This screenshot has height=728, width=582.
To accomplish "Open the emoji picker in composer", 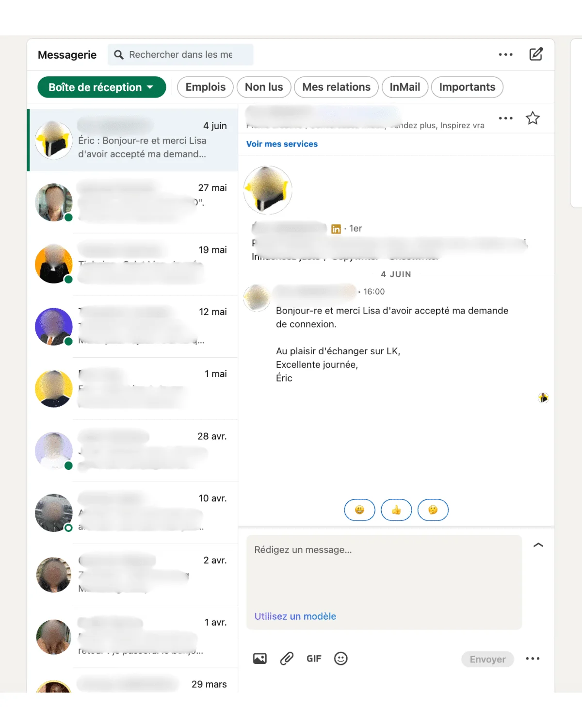I will [x=341, y=659].
